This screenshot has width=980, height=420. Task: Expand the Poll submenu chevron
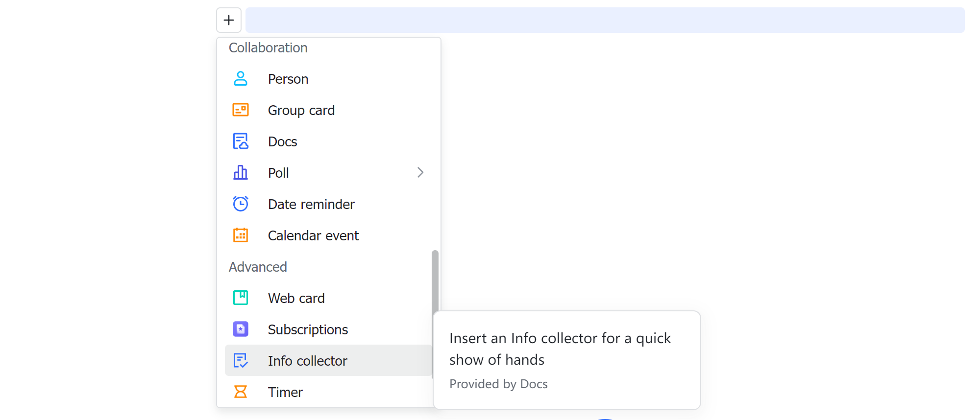point(420,172)
